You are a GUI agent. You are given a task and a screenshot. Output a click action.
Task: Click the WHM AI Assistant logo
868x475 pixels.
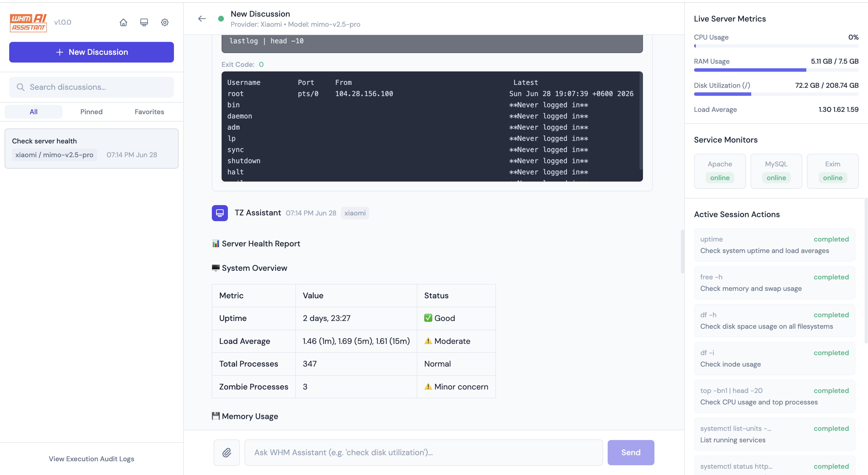click(28, 23)
